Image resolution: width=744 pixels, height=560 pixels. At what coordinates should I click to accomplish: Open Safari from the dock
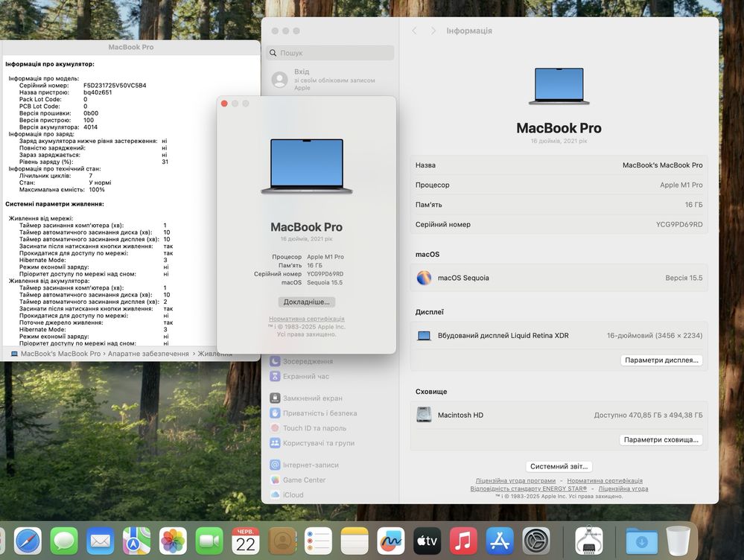(x=28, y=541)
